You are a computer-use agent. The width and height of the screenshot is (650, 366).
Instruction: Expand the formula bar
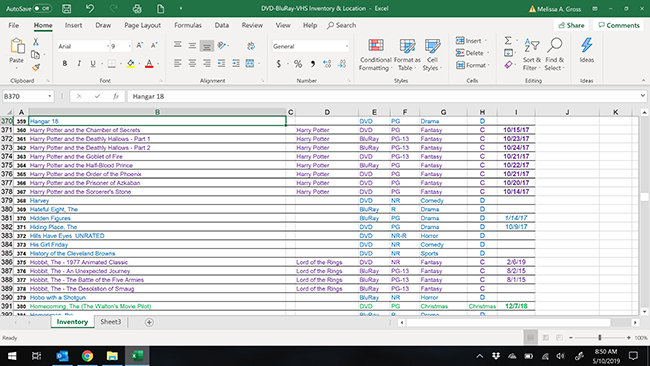point(643,96)
